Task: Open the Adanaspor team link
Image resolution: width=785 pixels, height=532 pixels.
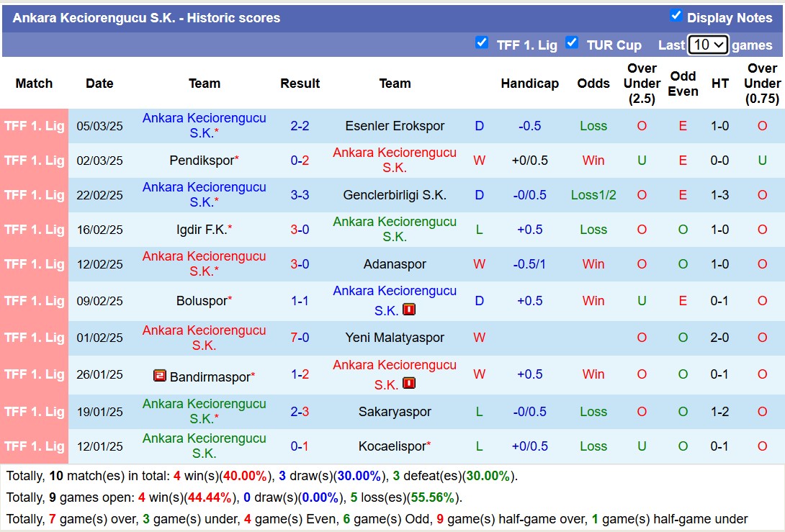Action: [395, 264]
